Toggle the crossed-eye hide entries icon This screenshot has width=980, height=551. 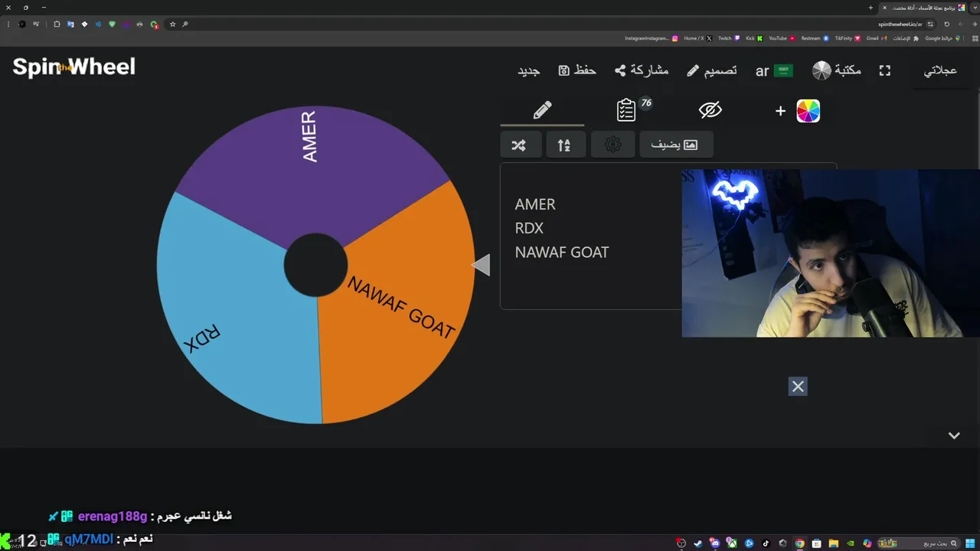tap(710, 110)
